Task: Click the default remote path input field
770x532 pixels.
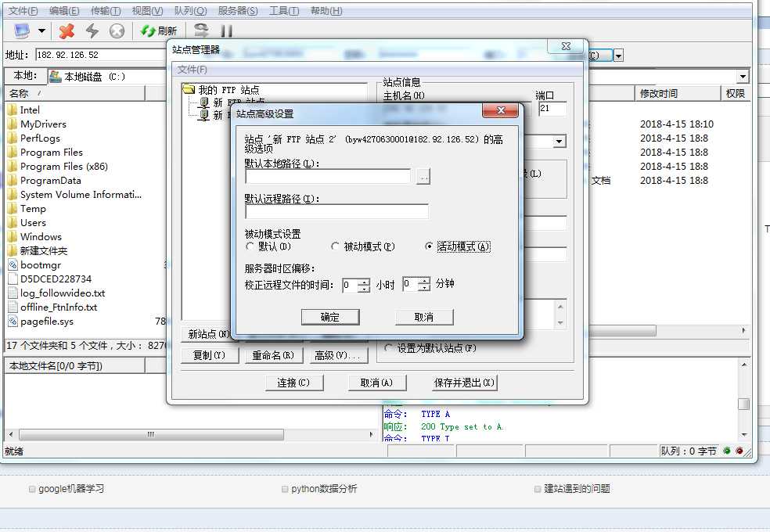Action: click(336, 211)
